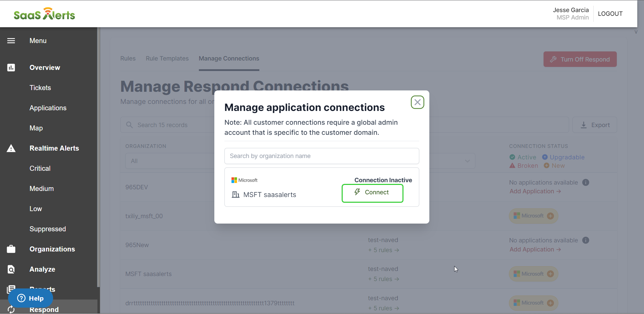Click the Analyze magnifier icon

click(x=11, y=269)
